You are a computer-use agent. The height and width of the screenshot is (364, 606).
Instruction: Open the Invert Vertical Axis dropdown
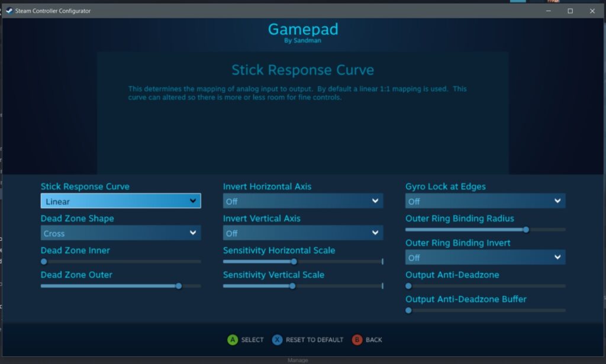tap(303, 233)
